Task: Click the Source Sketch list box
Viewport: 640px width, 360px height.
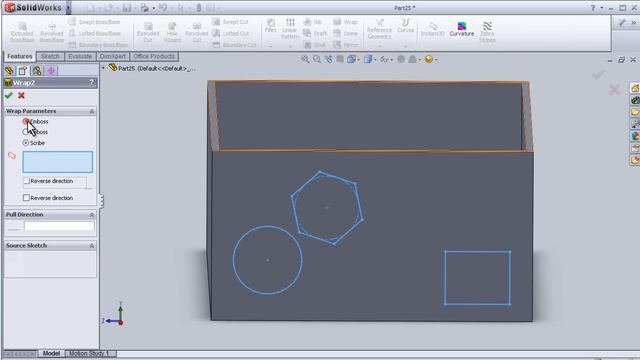Action: (51, 264)
